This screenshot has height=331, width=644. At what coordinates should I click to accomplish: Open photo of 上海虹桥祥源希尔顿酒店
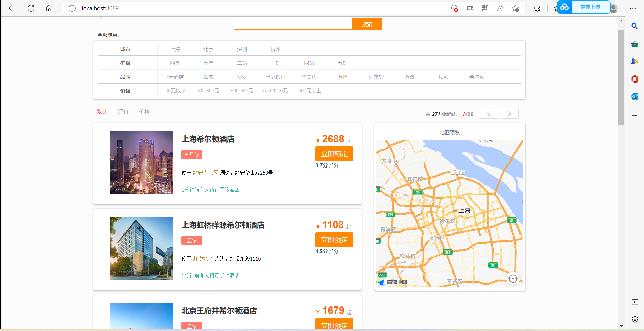click(x=141, y=248)
